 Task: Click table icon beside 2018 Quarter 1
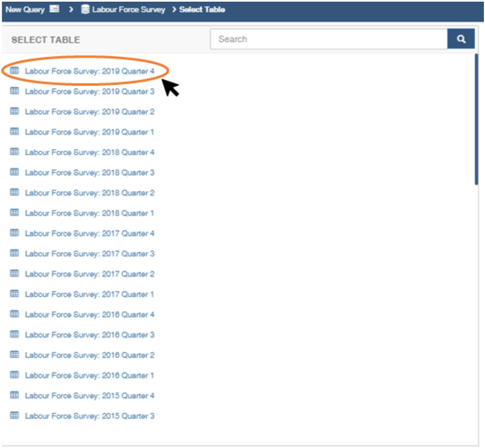tap(14, 212)
